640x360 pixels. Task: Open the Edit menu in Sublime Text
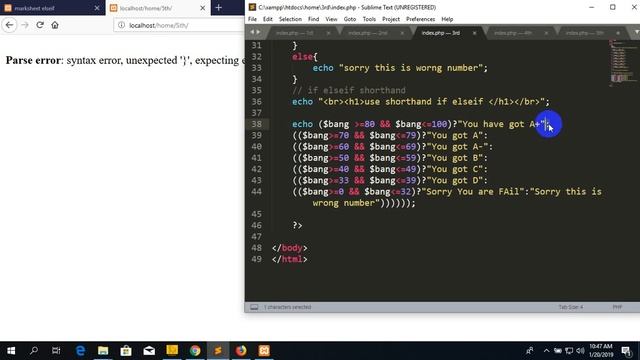(268, 19)
